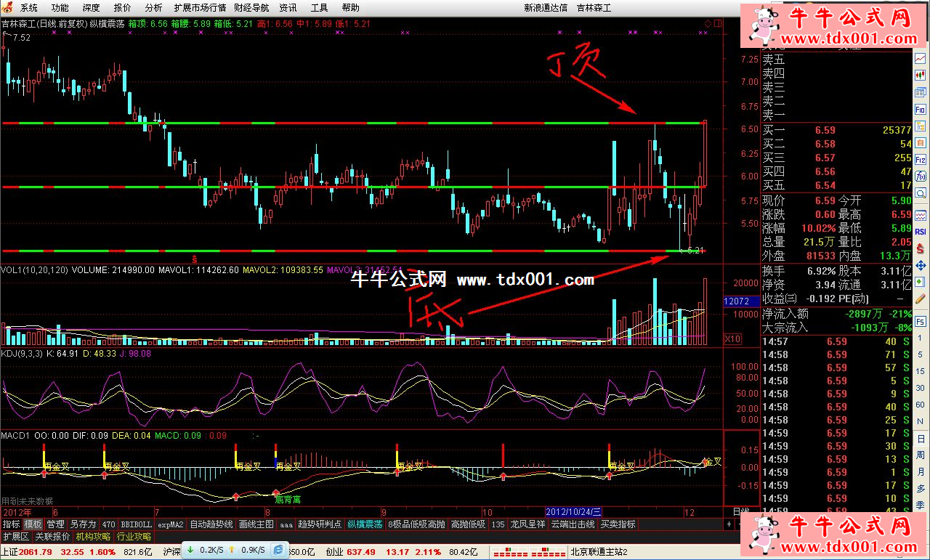Image resolution: width=930 pixels, height=560 pixels.
Task: Select the 8极品低吸高抛 indicator tab
Action: (416, 524)
